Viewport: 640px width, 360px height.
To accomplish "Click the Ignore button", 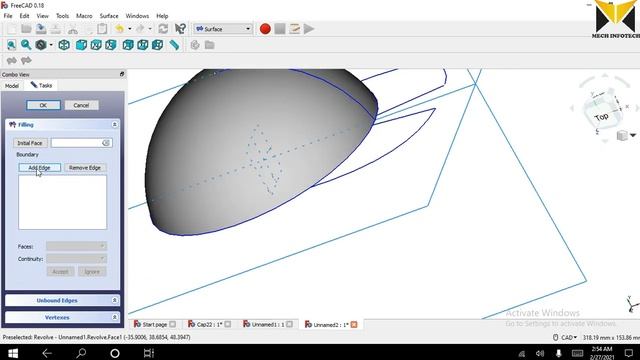I will pos(92,271).
